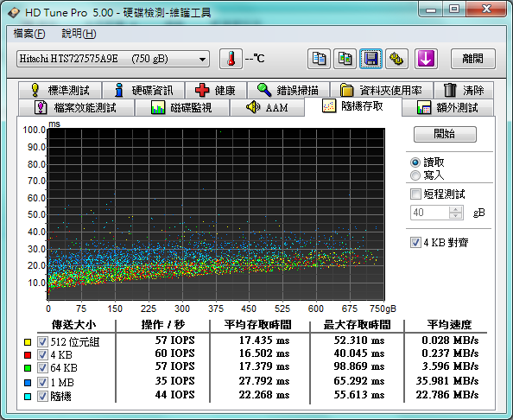513x420 pixels.
Task: Click the 開始 start button
Action: [x=445, y=134]
